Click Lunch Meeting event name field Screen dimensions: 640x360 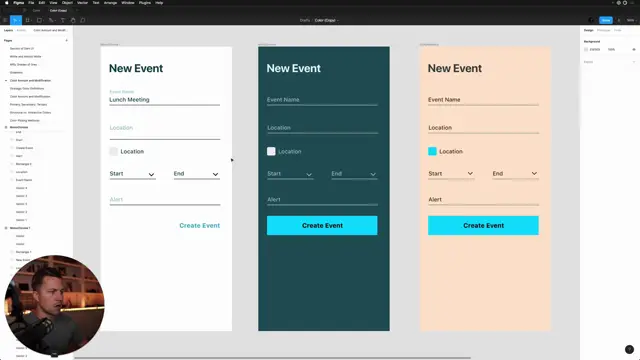[x=164, y=100]
